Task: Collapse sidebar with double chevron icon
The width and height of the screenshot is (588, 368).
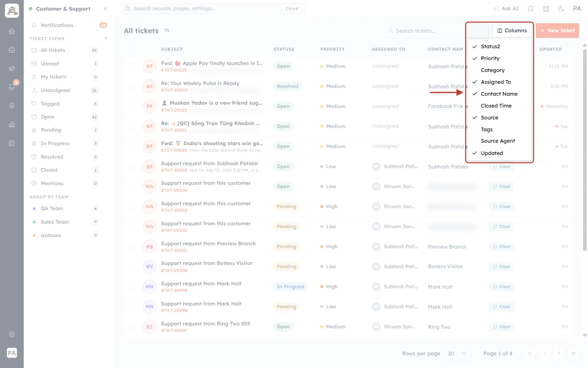Action: point(105,9)
